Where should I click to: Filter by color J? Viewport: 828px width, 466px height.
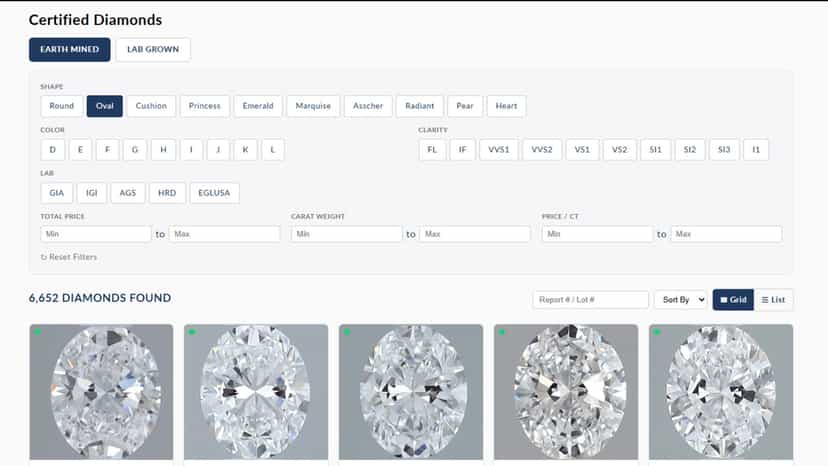click(218, 150)
